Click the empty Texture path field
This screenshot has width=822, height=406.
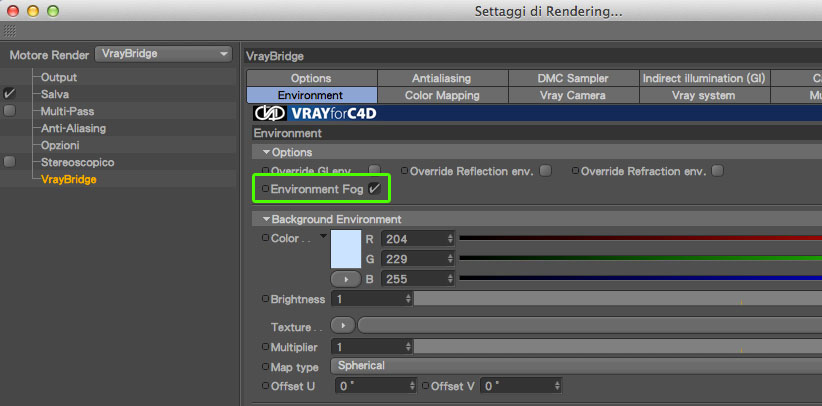tap(590, 325)
